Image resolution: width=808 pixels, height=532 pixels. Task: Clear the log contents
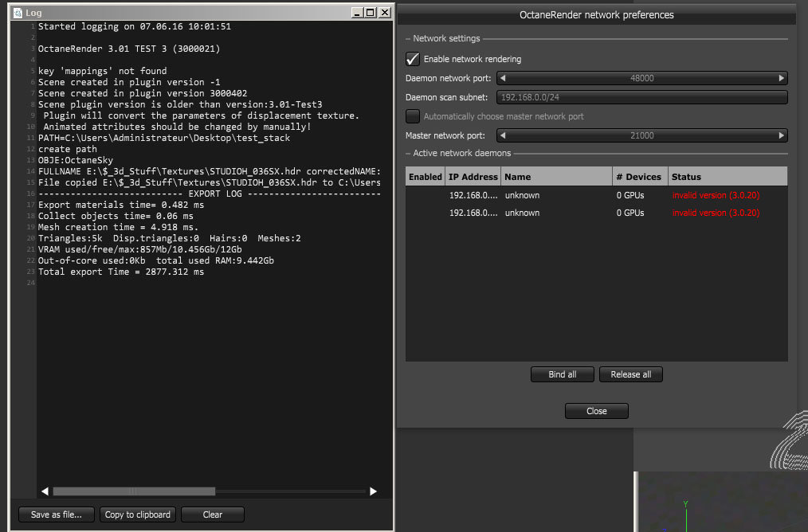pos(212,514)
